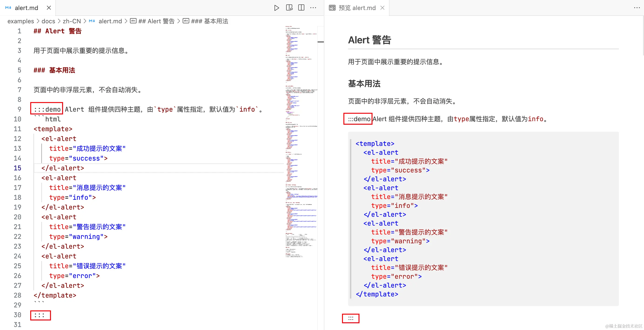644x330 pixels.
Task: Click the editor scrollbar slider
Action: pos(321,42)
